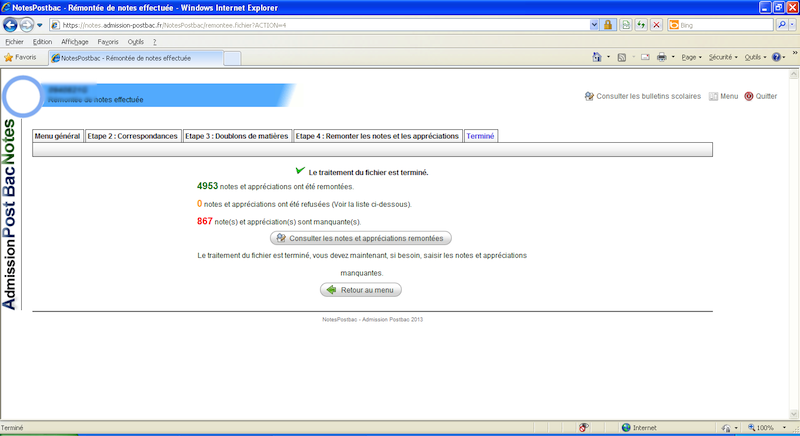Select the Etape 3 : Doublons de matières tab
Screen dimensions: 800x436
(237, 136)
